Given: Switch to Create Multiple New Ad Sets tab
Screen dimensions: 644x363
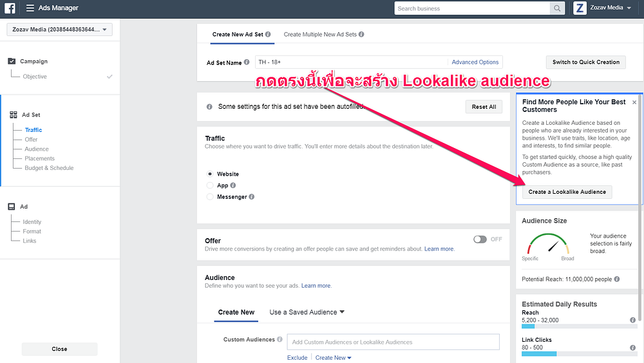Looking at the screenshot, I should [x=324, y=35].
